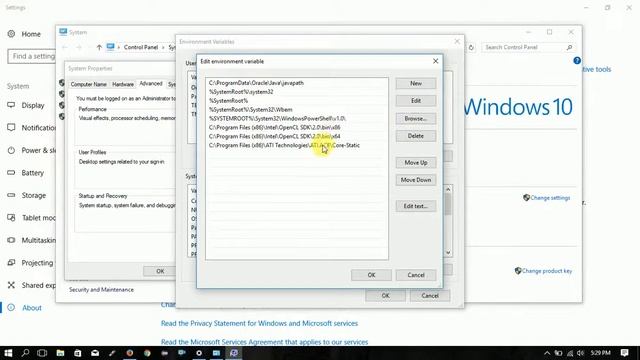Open Notifications settings in sidebar
Viewport: 640px width, 360px height.
pyautogui.click(x=31, y=128)
